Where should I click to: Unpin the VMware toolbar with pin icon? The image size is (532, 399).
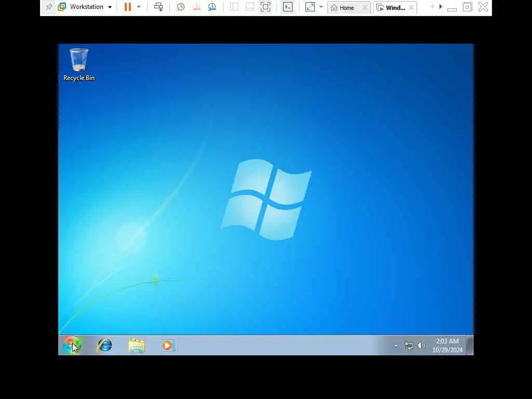point(49,7)
